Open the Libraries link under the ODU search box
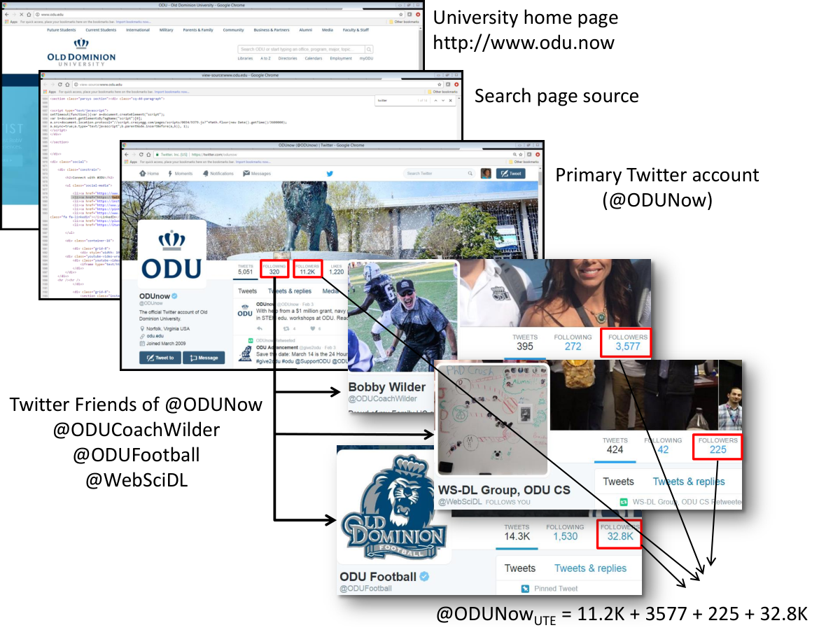 click(245, 59)
